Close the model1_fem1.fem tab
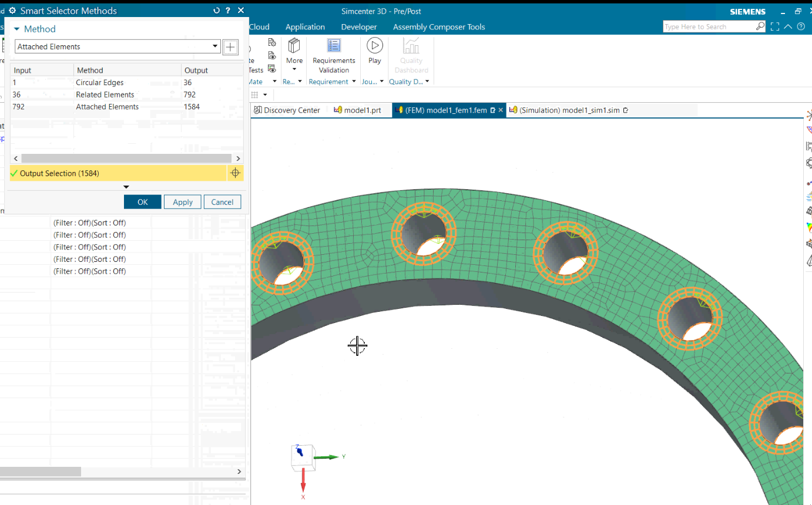812x505 pixels. click(501, 110)
